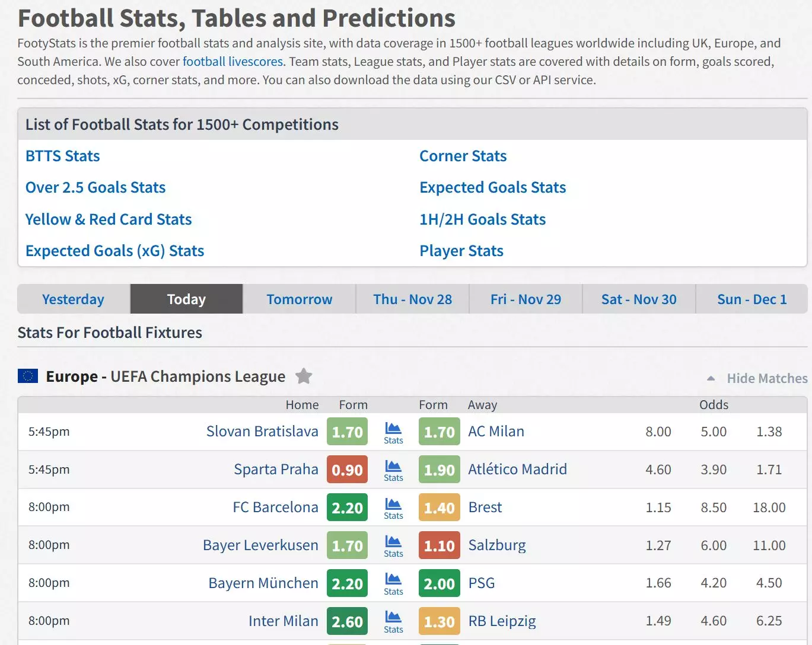The height and width of the screenshot is (645, 812).
Task: Click draw odds 4.60 in Inter Milan row
Action: pos(714,622)
